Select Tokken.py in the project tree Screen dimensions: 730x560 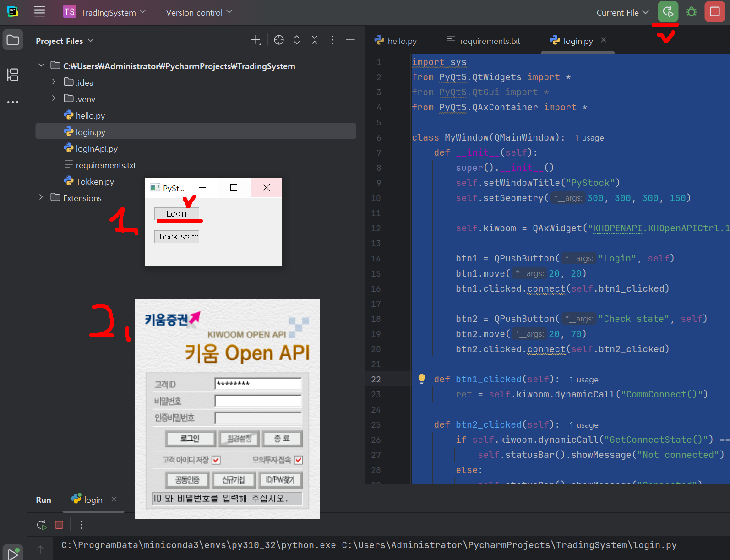[196, 181]
